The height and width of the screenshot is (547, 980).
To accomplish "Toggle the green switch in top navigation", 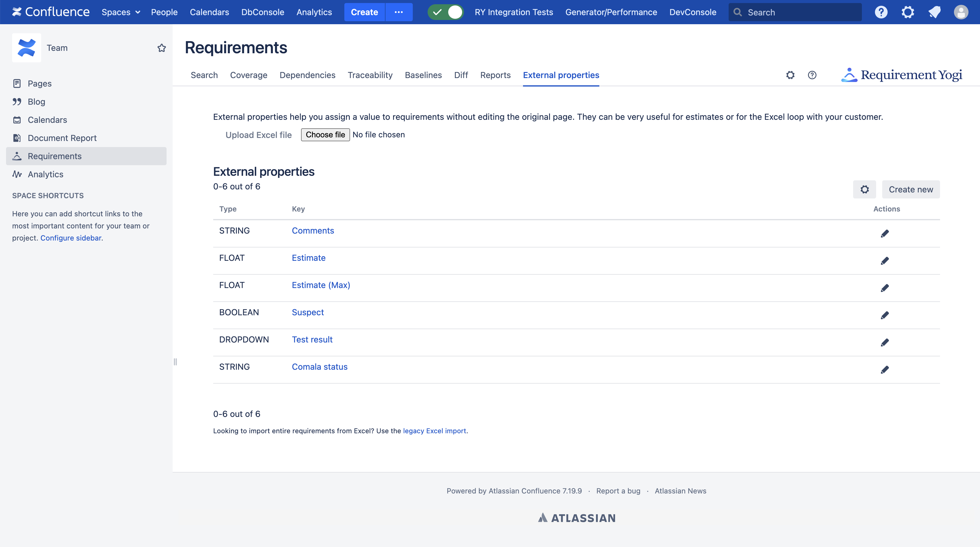I will tap(445, 12).
